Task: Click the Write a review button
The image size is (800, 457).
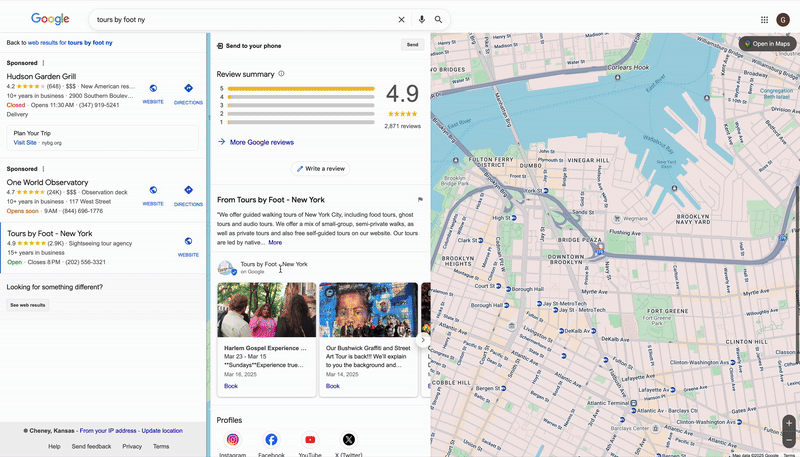Action: (x=320, y=169)
